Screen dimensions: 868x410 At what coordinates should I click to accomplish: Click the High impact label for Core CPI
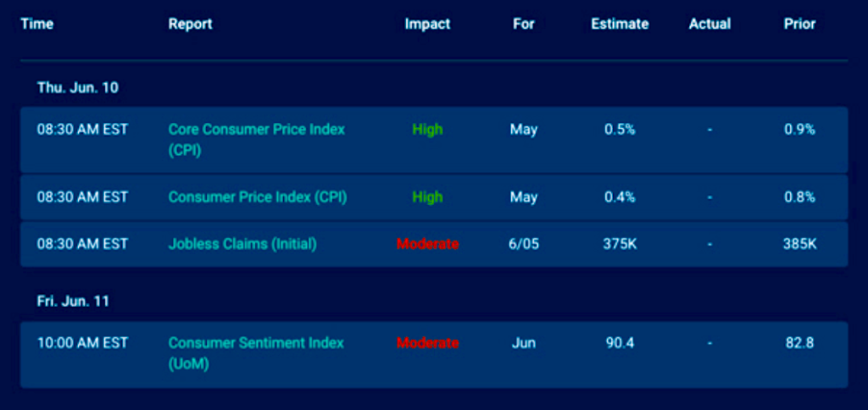pos(427,130)
